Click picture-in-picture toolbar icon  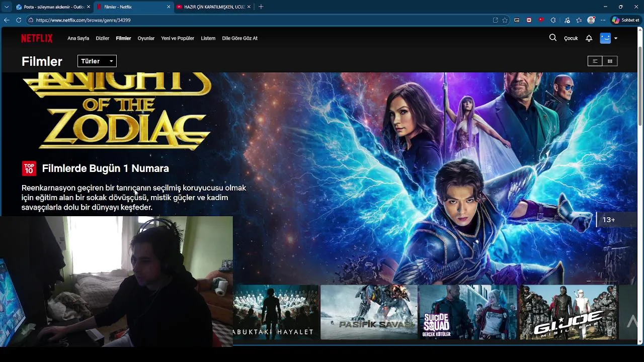point(517,20)
